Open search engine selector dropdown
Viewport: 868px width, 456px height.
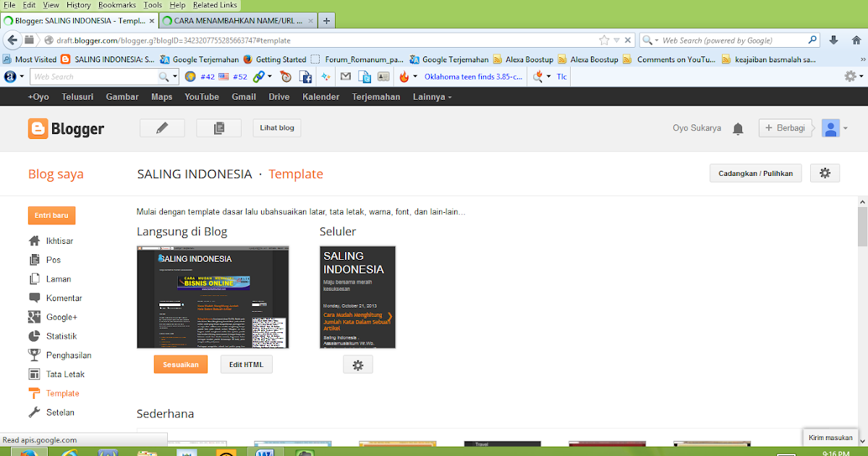pos(655,41)
